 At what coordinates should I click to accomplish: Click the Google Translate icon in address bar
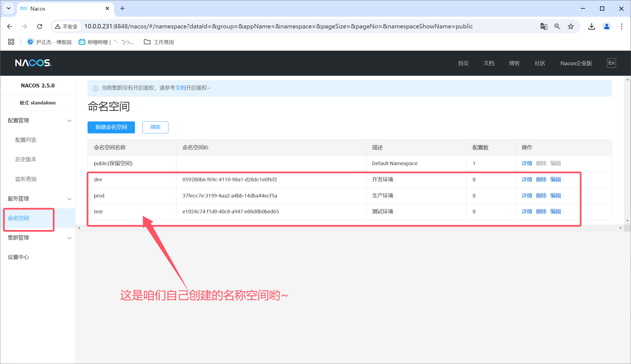point(544,26)
